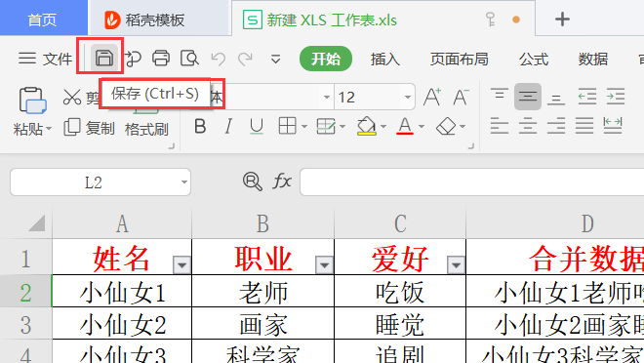Viewport: 644px width, 363px height.
Task: Open Print Preview icon
Action: coord(189,59)
